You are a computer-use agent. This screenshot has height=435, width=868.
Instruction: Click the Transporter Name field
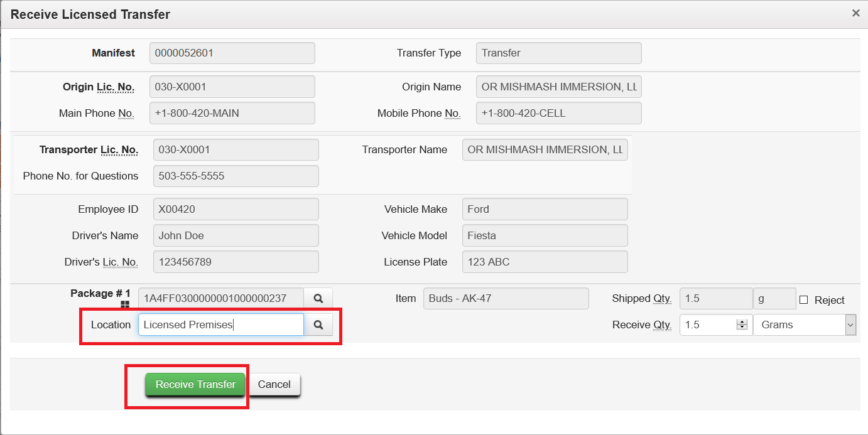(x=545, y=150)
